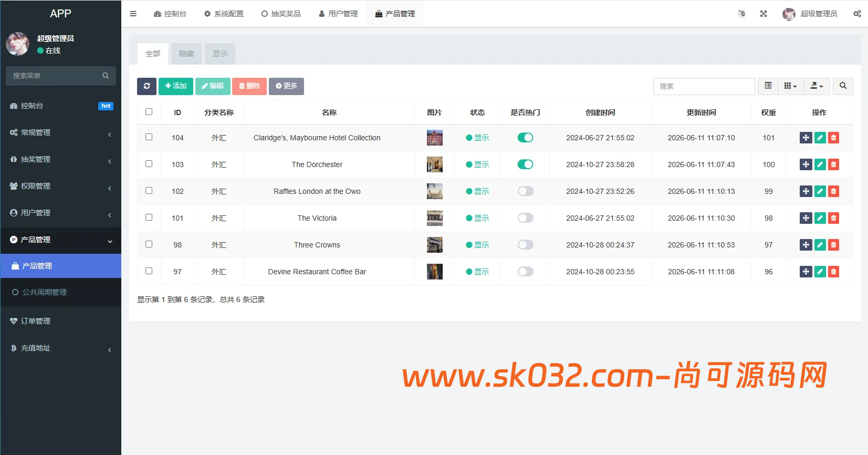868x455 pixels.
Task: Edit the Three Crowns row
Action: point(820,245)
